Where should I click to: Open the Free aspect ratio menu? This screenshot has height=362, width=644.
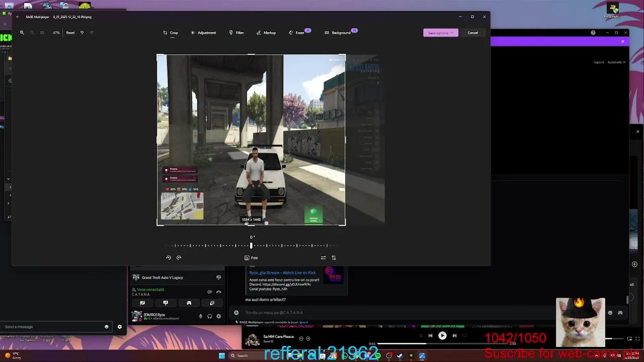tap(251, 257)
